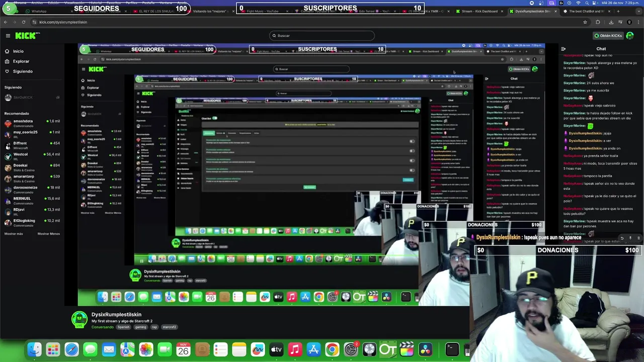Image resolution: width=644 pixels, height=362 pixels.
Task: Launch Safari from the Dock
Action: coord(71,349)
